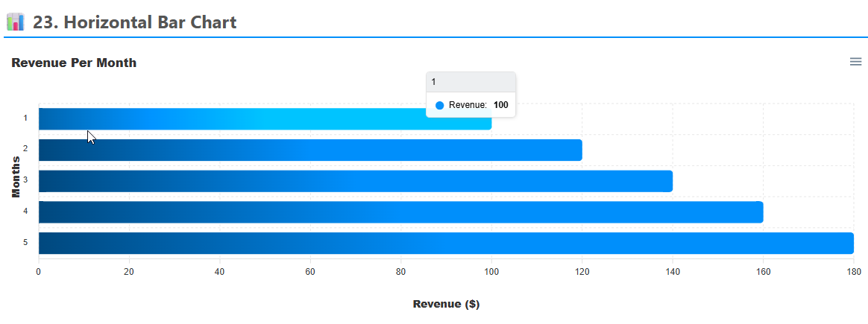868x324 pixels.
Task: Select the month 2 revenue bar
Action: (309, 150)
